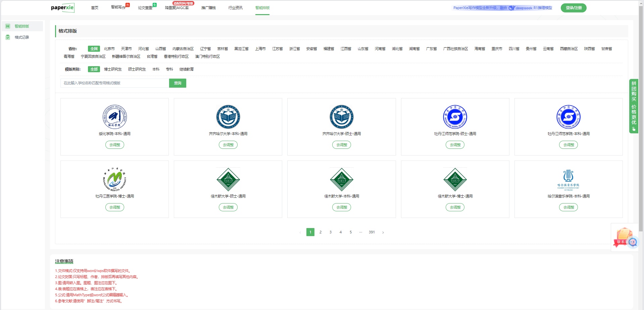Click 去调整 for 绥化学院-本科-通用
644x310 pixels.
[x=115, y=145]
